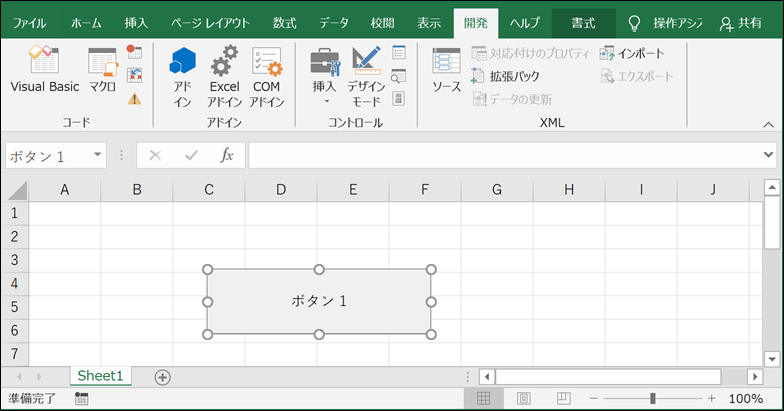This screenshot has height=411, width=784.
Task: Click データの更新 button
Action: pos(512,99)
